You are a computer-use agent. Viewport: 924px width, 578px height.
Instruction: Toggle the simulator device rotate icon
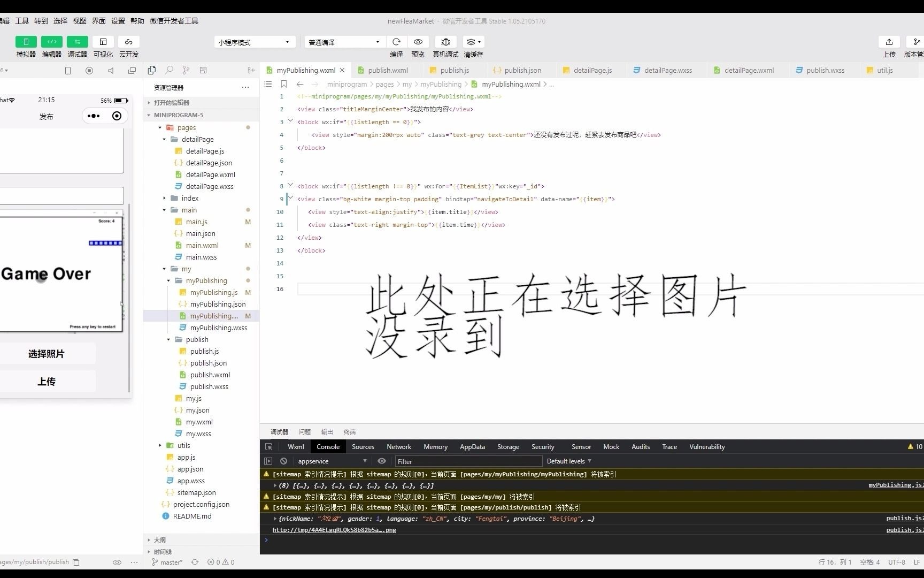tap(68, 71)
